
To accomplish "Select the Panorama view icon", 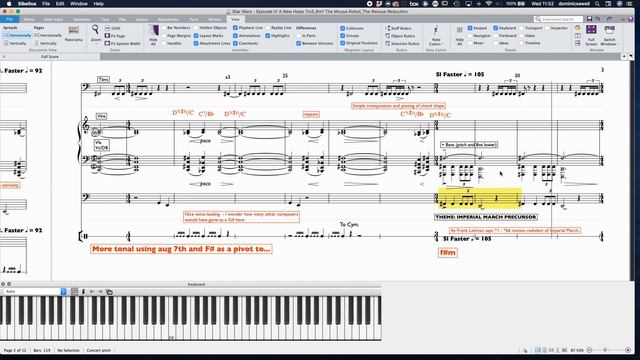I will point(73,33).
